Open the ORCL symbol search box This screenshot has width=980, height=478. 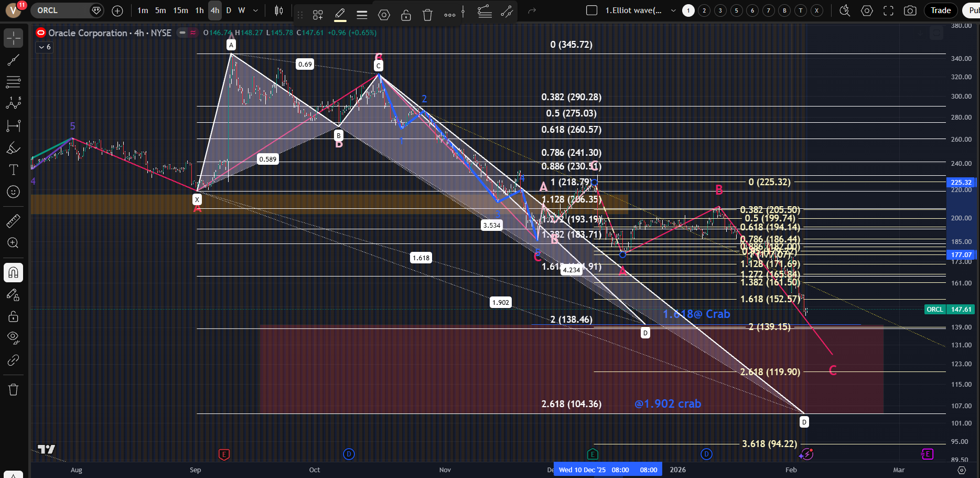click(x=60, y=10)
